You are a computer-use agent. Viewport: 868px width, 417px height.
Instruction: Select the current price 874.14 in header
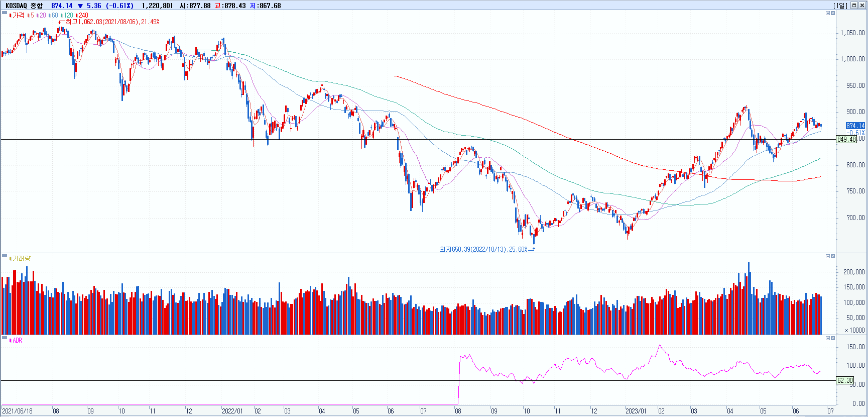(x=62, y=6)
